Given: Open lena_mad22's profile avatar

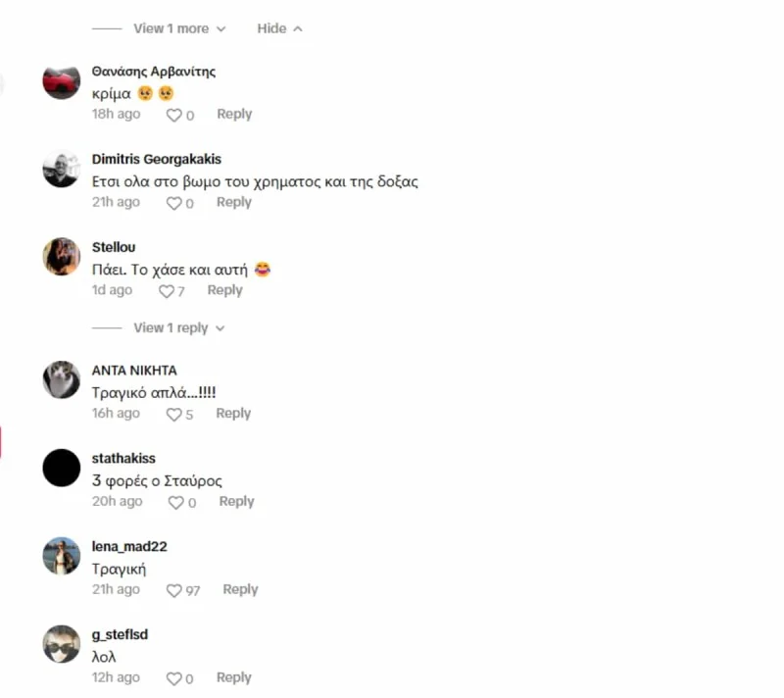Looking at the screenshot, I should tap(62, 556).
